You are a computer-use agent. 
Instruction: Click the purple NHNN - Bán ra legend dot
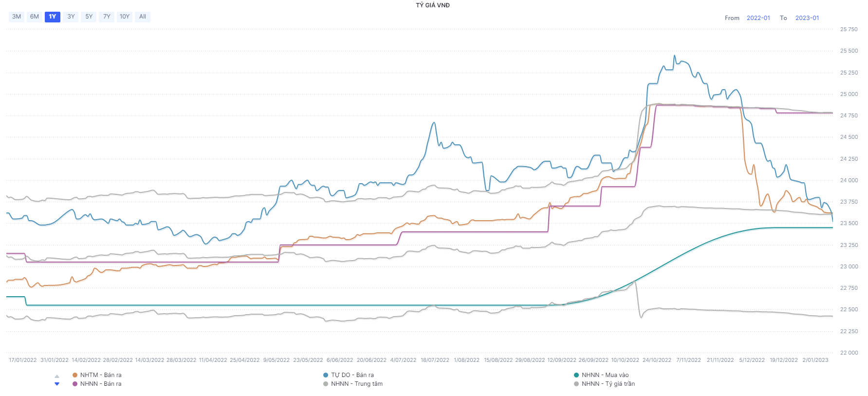tap(75, 384)
